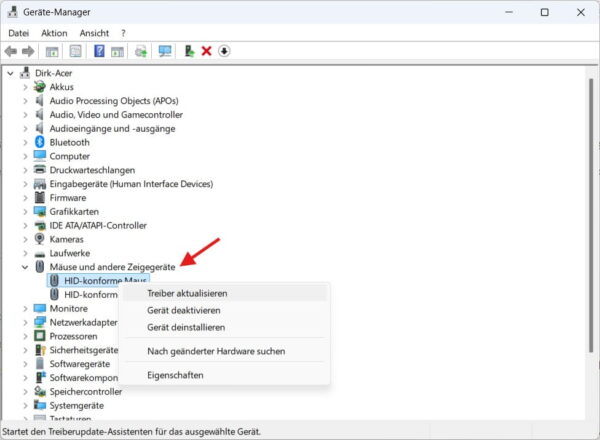Select IDE ATA/ATAPI-Controller label
Viewport: 600px width, 440px height.
[98, 225]
